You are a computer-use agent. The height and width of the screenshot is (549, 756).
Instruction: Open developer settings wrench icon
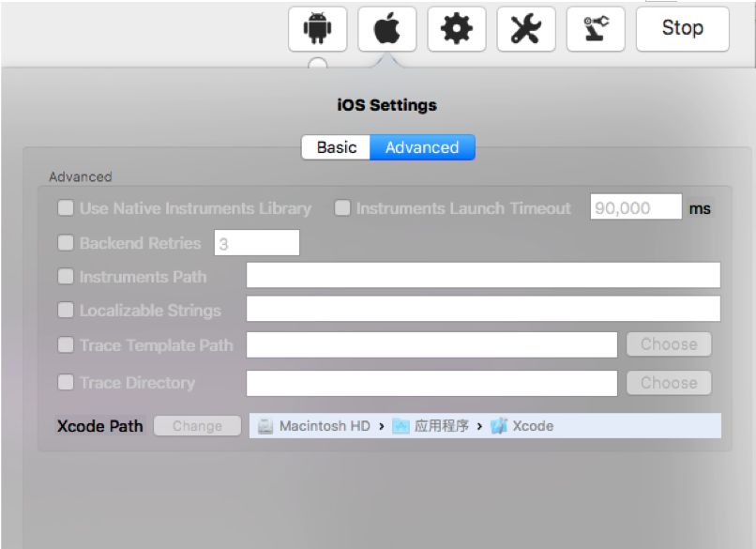pos(526,29)
